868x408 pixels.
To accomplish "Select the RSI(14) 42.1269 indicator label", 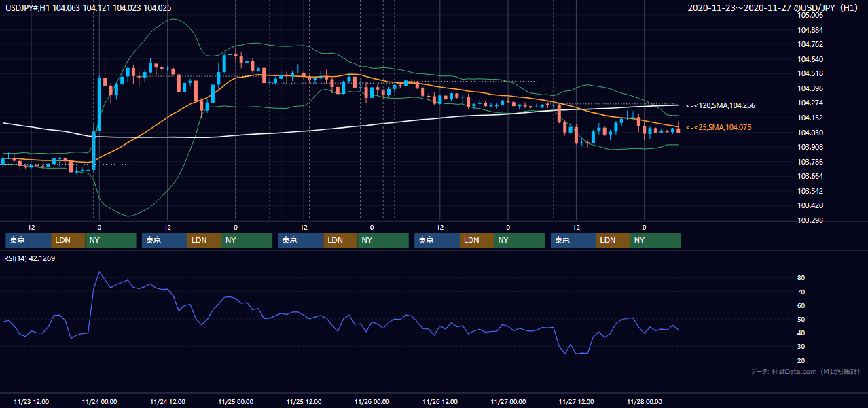I will [x=30, y=258].
